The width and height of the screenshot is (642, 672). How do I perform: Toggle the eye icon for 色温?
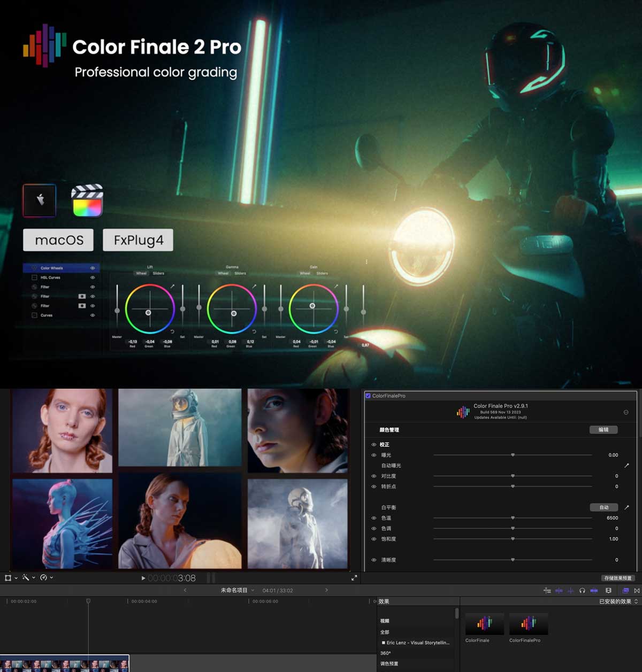[x=374, y=518]
